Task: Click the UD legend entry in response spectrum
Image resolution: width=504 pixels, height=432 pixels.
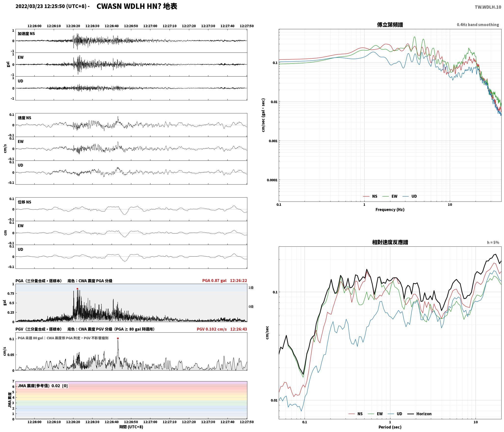Action: coord(395,414)
